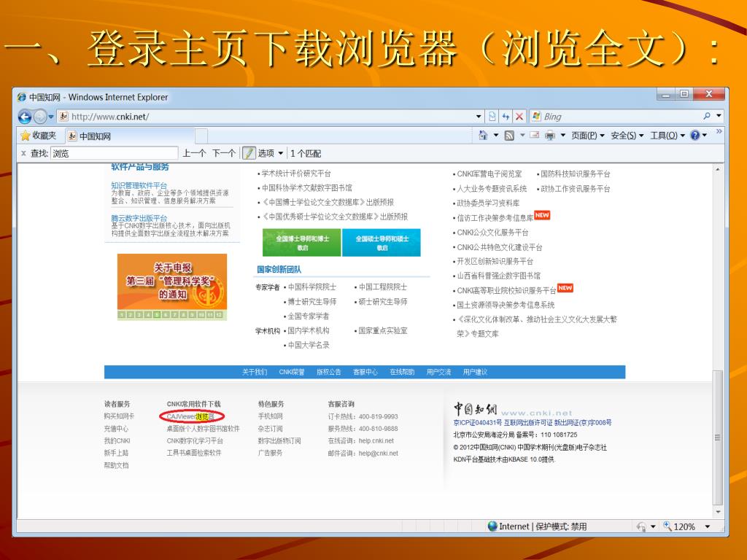Open the 页面(P) menu
The height and width of the screenshot is (560, 747).
pyautogui.click(x=588, y=136)
